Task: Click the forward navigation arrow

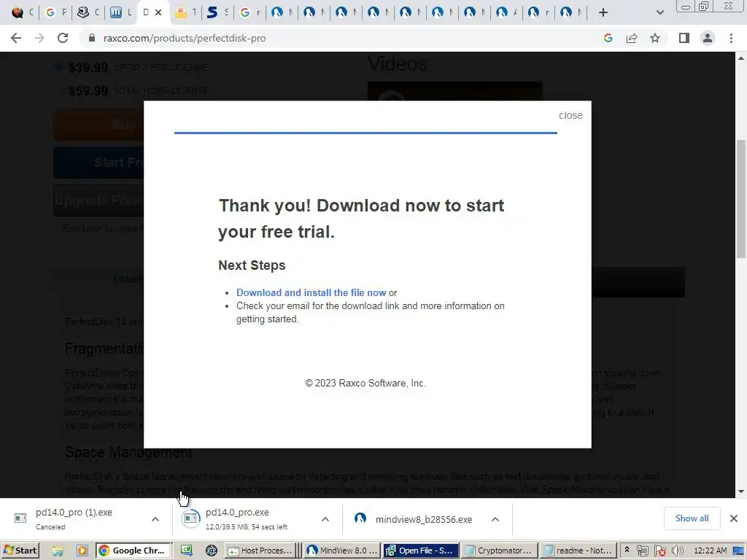Action: coord(39,38)
